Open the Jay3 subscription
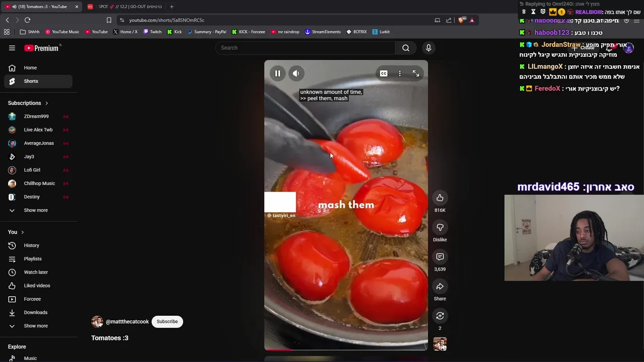This screenshot has width=644, height=362. click(x=38, y=156)
